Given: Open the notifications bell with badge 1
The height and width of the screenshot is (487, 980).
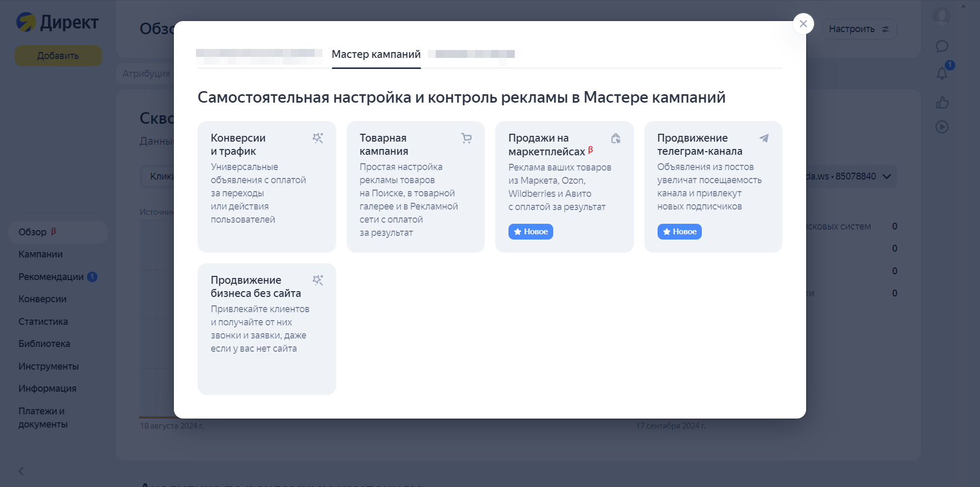Looking at the screenshot, I should point(943,74).
